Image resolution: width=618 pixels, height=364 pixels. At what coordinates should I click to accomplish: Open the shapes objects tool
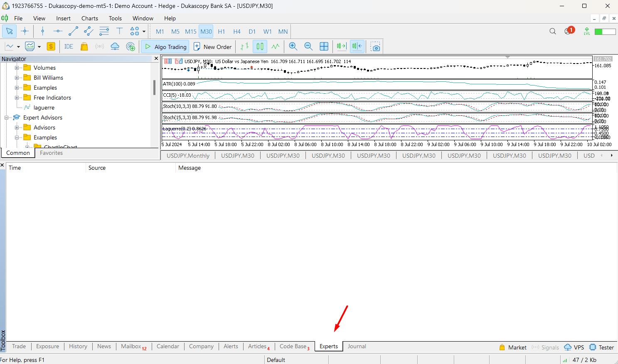[x=135, y=31]
